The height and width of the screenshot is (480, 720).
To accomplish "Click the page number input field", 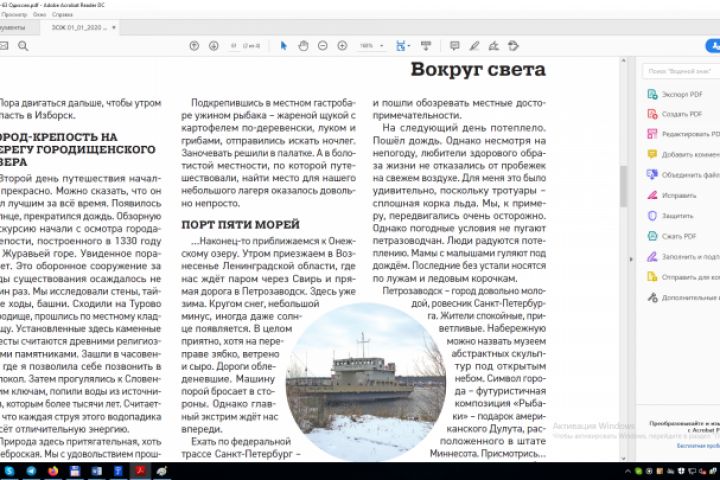I will coord(234,46).
